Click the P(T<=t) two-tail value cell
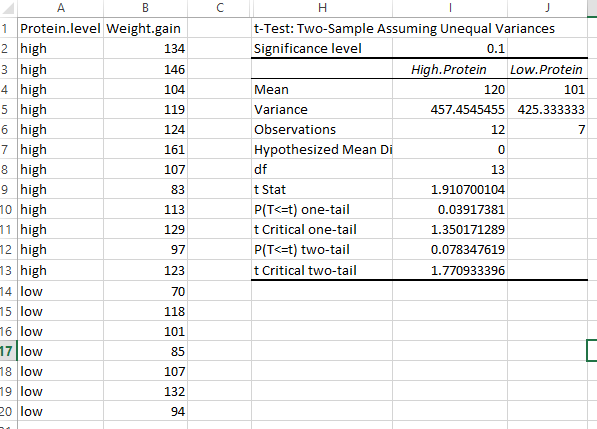 pyautogui.click(x=450, y=249)
